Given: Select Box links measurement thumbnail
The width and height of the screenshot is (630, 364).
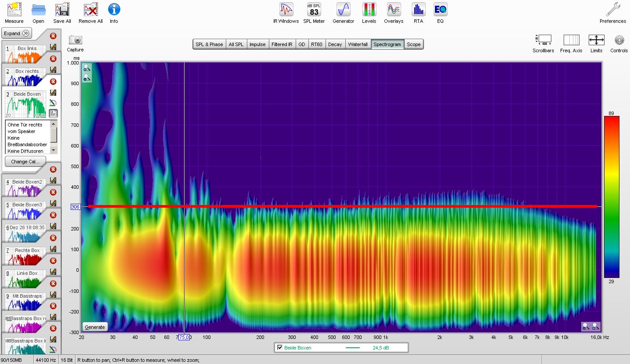Looking at the screenshot, I should click(25, 54).
